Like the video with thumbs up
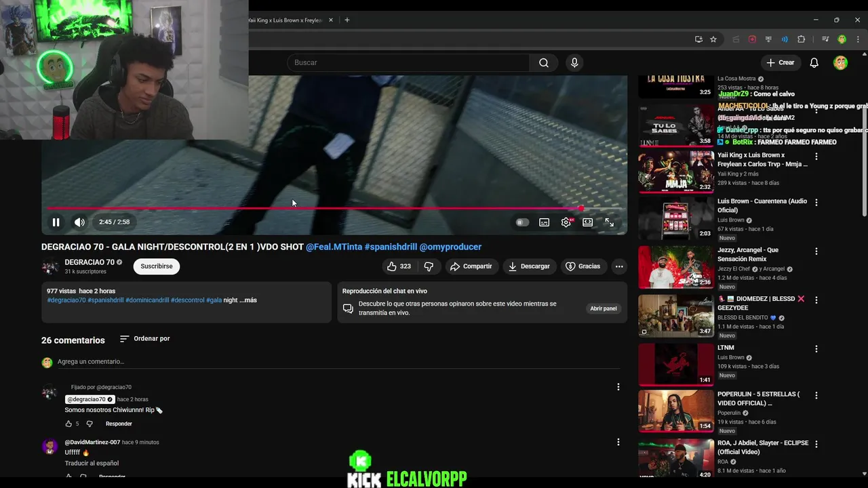Viewport: 868px width, 488px height. pyautogui.click(x=399, y=266)
